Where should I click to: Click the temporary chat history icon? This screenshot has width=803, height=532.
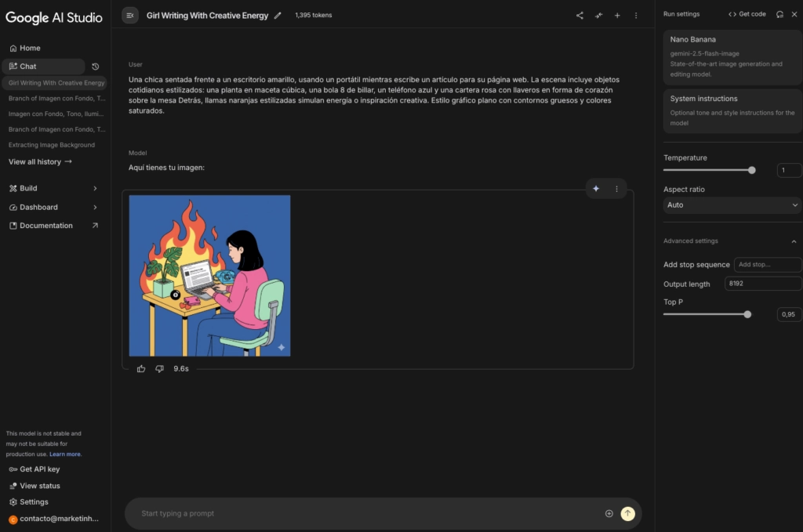(96, 67)
